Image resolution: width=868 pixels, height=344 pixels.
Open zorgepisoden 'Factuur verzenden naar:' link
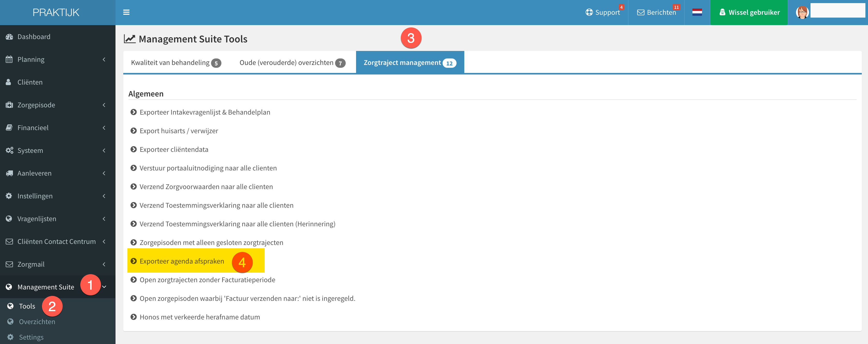coord(248,298)
